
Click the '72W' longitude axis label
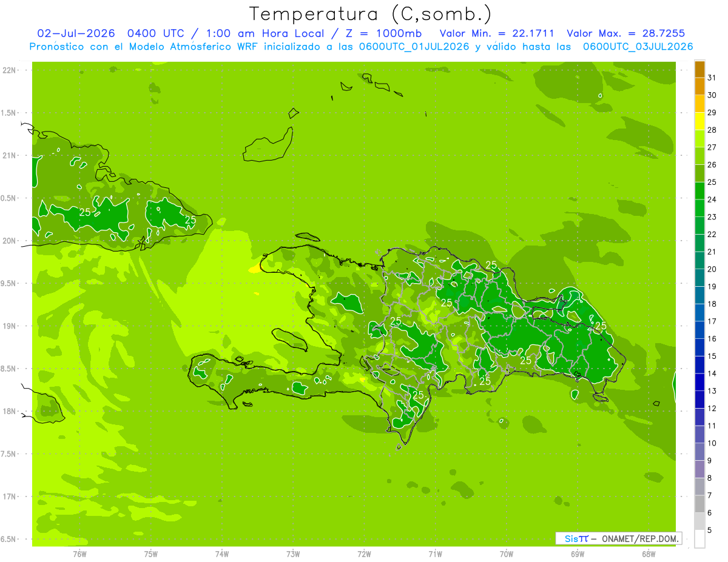pyautogui.click(x=365, y=554)
